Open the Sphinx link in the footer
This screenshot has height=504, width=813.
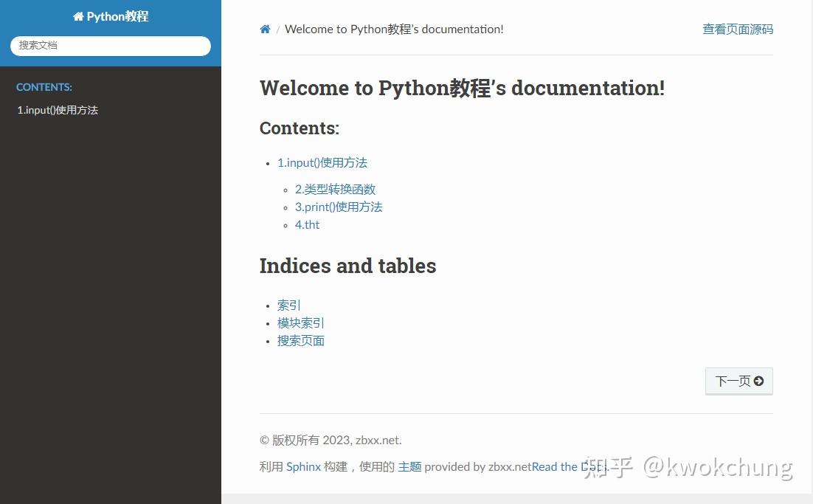click(x=302, y=466)
